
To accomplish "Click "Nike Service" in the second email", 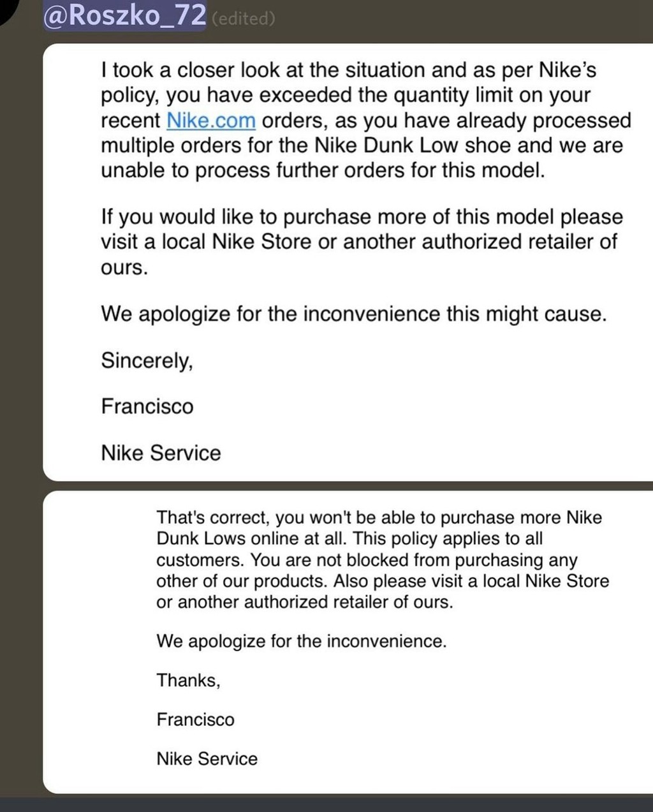I will click(207, 758).
